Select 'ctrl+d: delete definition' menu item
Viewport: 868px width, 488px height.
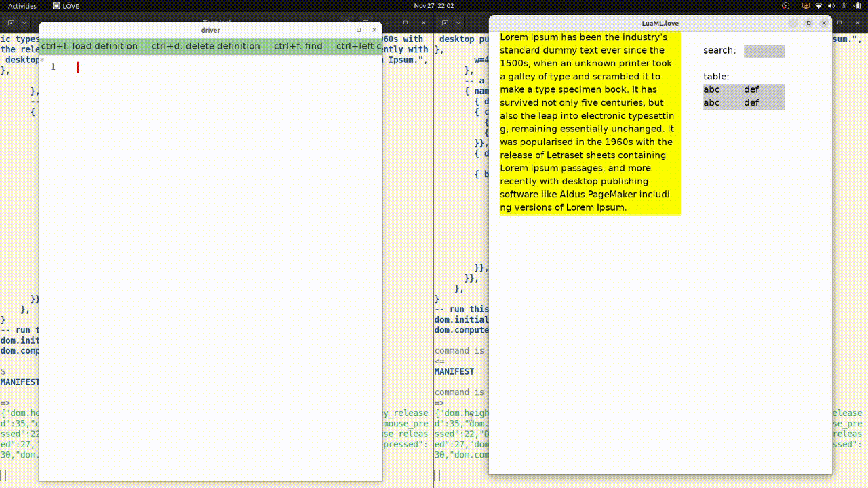coord(205,47)
